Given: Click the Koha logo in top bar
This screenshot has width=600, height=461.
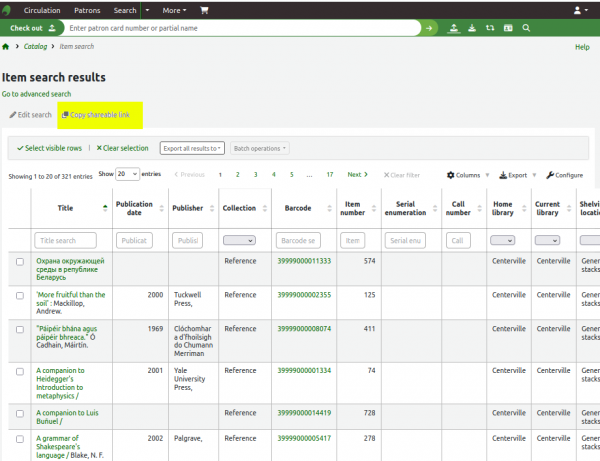Looking at the screenshot, I should (x=8, y=9).
